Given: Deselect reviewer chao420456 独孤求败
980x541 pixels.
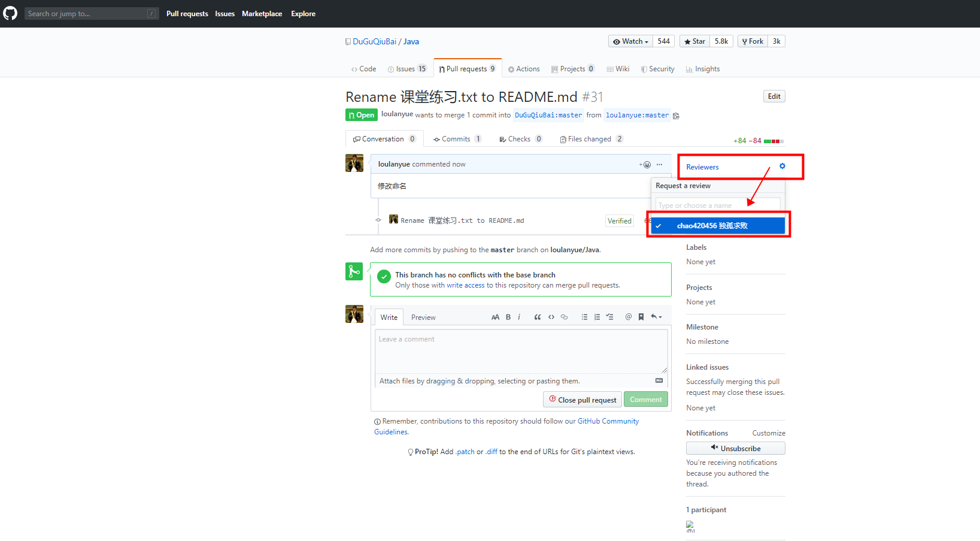Looking at the screenshot, I should (718, 226).
